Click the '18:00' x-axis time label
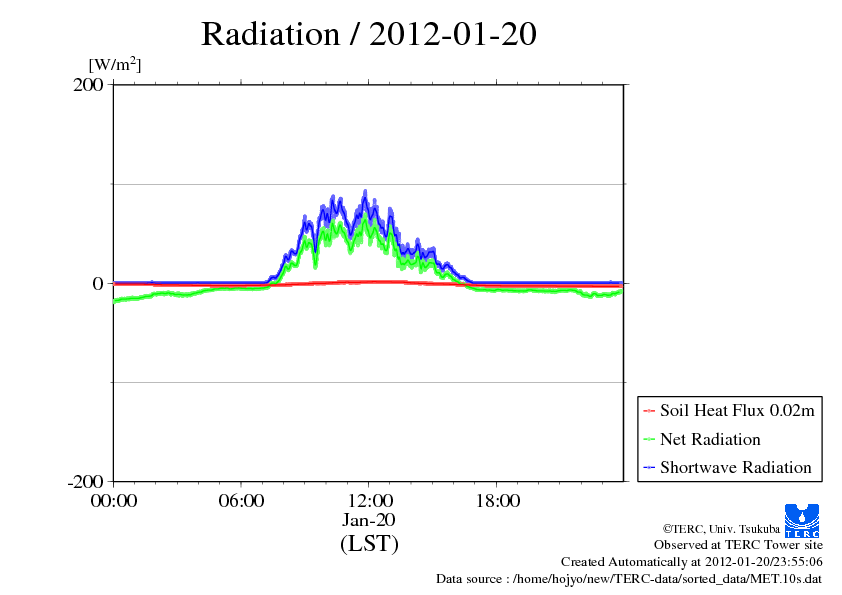 pyautogui.click(x=498, y=501)
